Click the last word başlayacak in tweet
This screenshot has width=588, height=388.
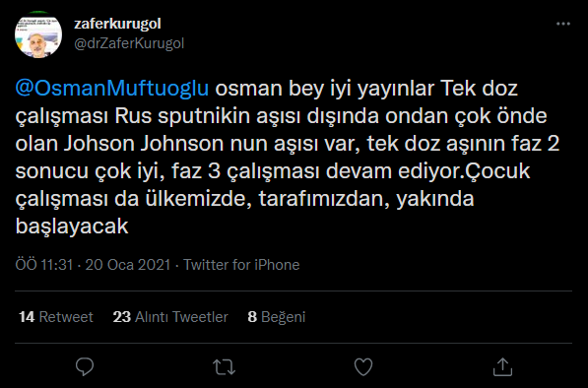pos(72,226)
